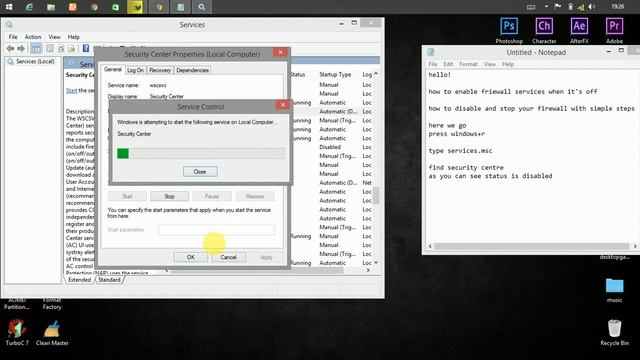Switch to the Dependencies tab

coord(192,70)
